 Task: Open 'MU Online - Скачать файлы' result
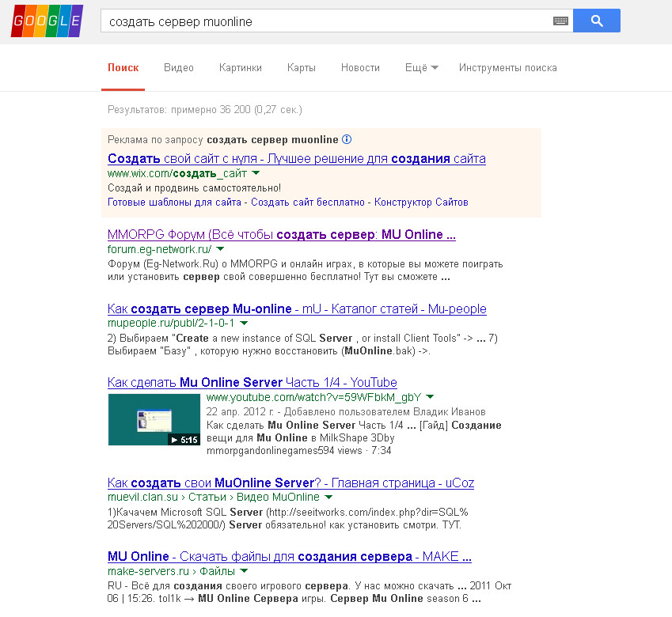tap(290, 557)
